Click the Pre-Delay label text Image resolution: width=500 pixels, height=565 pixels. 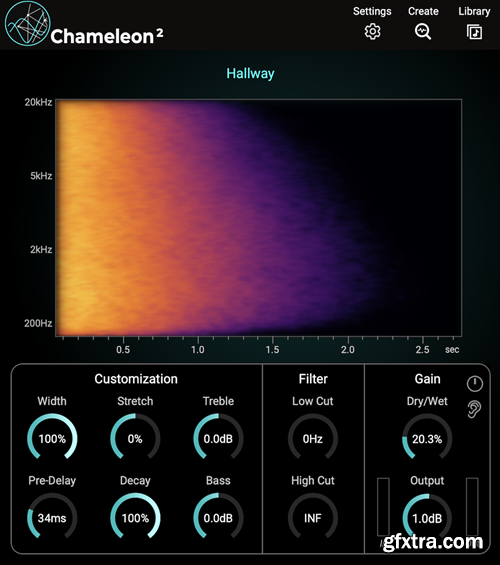tap(52, 480)
